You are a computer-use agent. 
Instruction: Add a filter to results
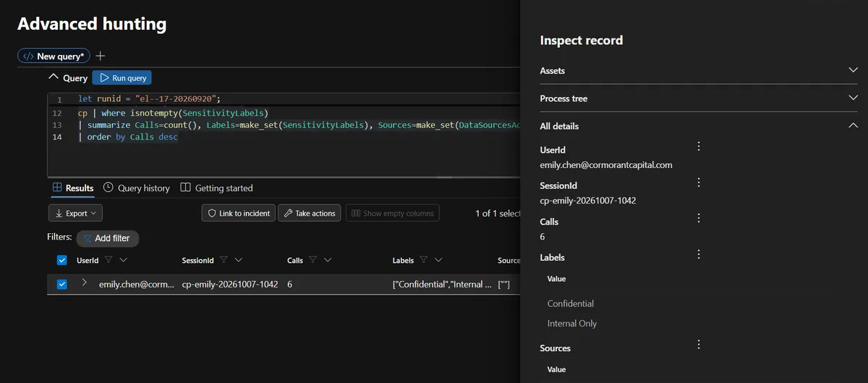tap(107, 238)
